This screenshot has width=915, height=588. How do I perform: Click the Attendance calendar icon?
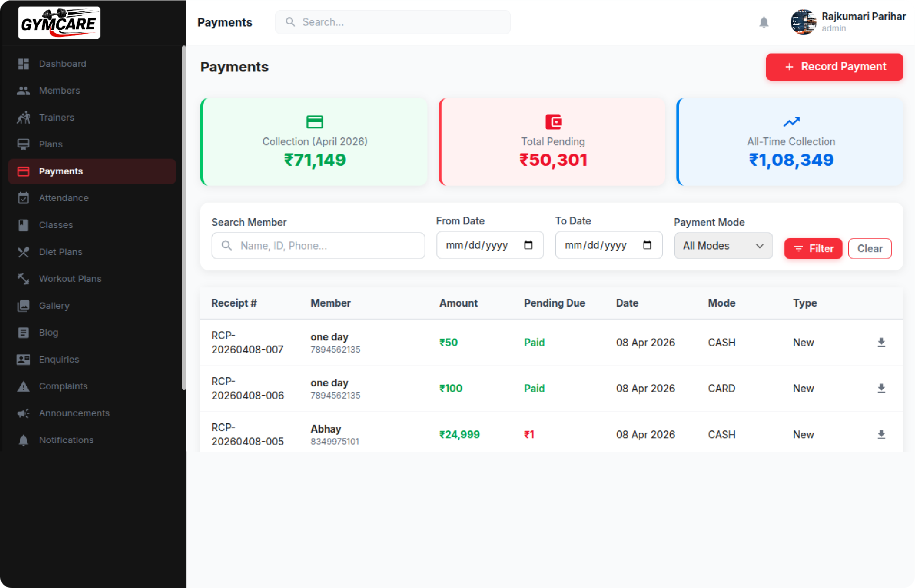pyautogui.click(x=23, y=198)
